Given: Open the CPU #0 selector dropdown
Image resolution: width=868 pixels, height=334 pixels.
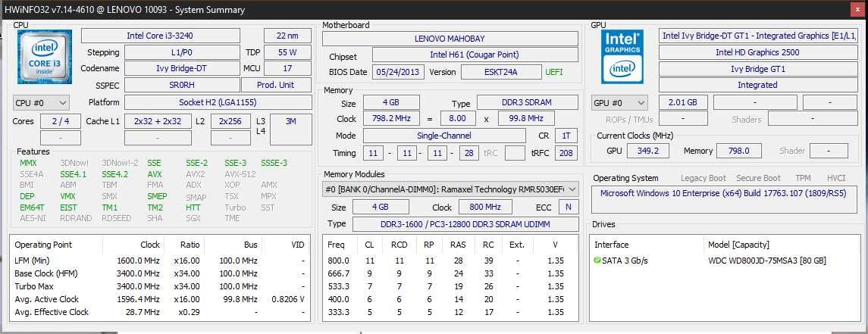Looking at the screenshot, I should click(x=41, y=103).
